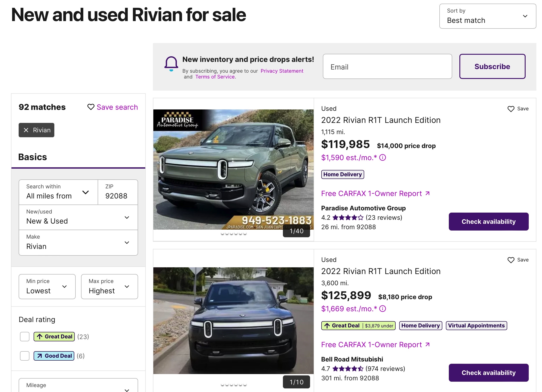Click the info icon beside $1,590 est./mo.

click(383, 158)
